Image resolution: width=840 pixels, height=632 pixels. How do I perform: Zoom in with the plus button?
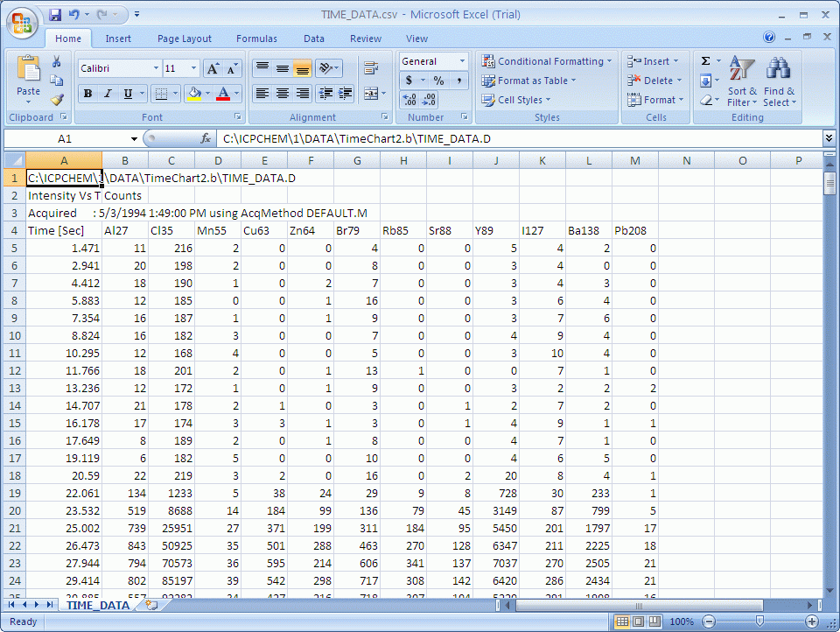pos(812,621)
